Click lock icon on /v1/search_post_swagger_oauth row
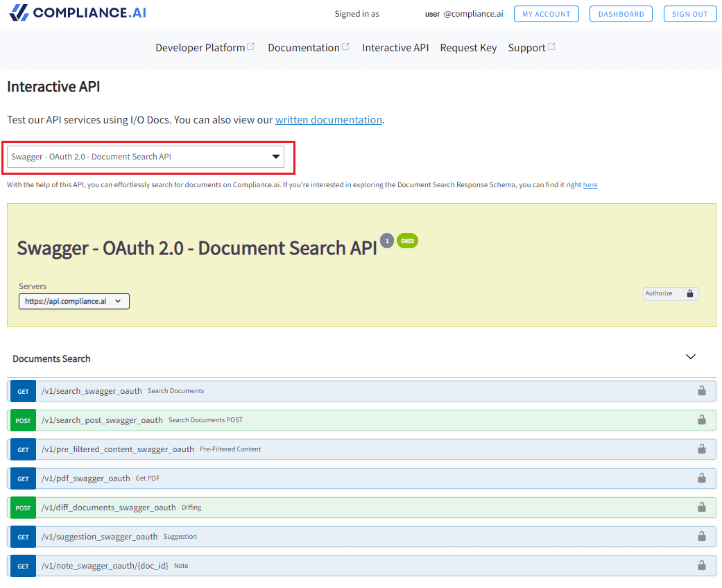 tap(701, 420)
